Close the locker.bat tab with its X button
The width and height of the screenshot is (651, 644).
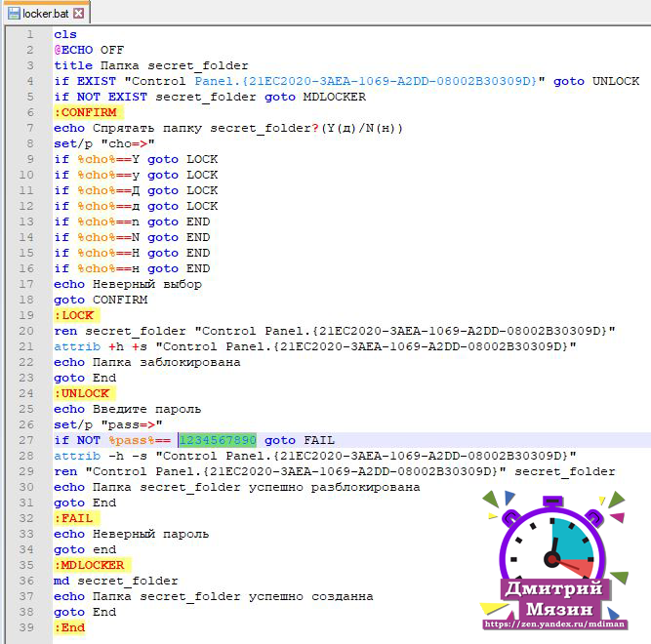tap(78, 14)
